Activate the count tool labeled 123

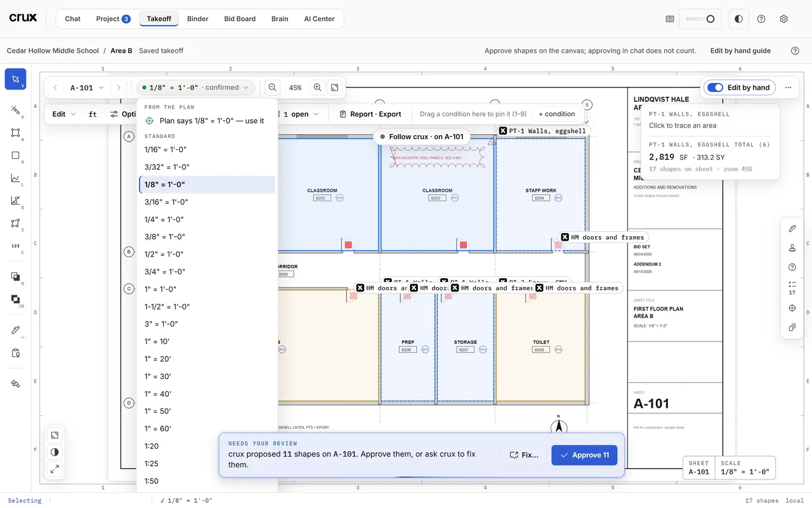coord(16,246)
